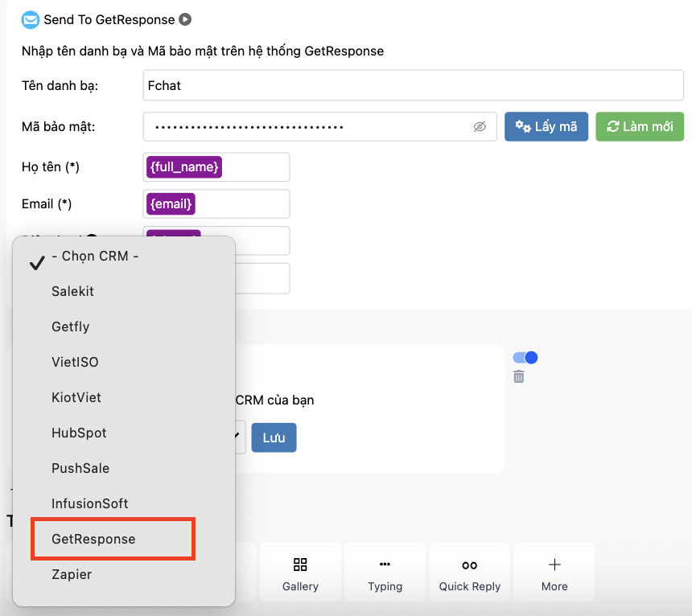Click the {full_name} purple tag
The height and width of the screenshot is (616, 692).
[x=184, y=166]
